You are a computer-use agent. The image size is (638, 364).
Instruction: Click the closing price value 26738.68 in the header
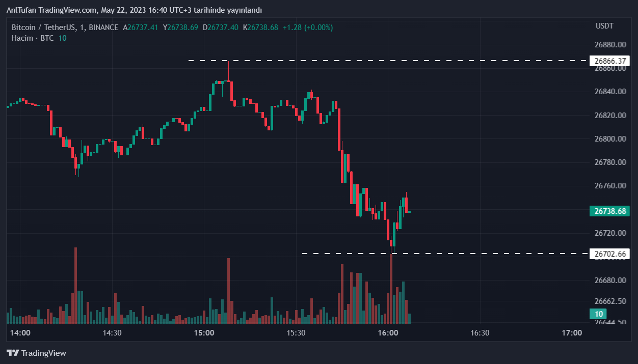click(x=262, y=27)
